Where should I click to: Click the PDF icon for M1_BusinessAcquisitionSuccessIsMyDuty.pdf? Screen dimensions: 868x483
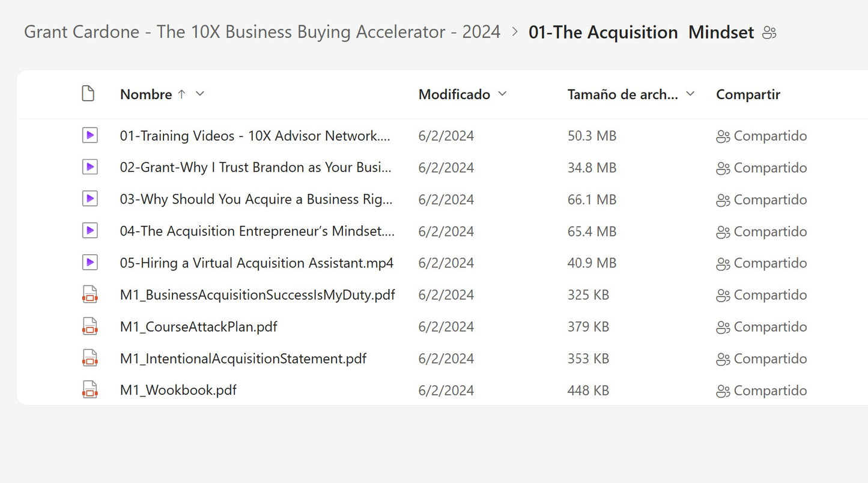click(x=90, y=295)
